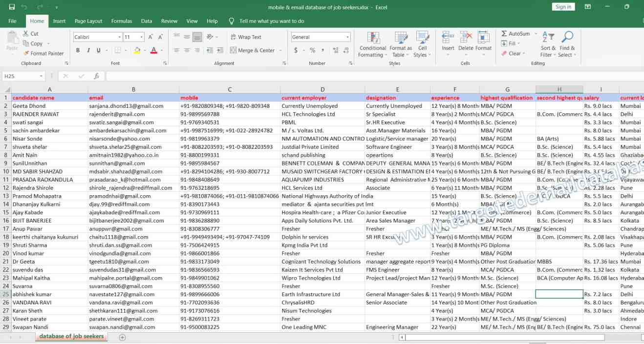
Task: Toggle Wrap Text
Action: (x=245, y=37)
